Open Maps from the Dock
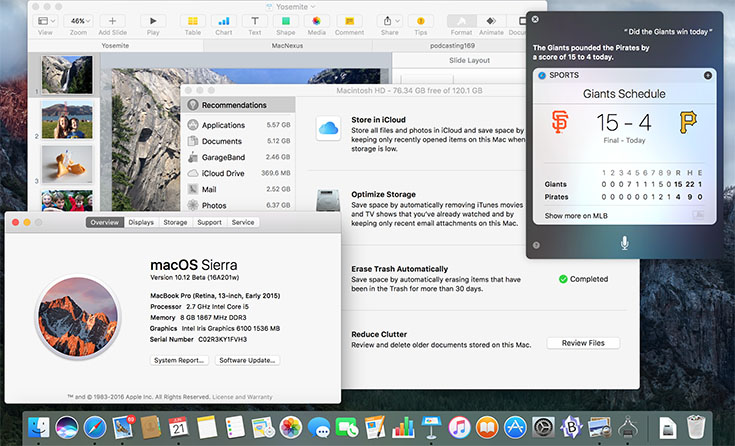 262,427
